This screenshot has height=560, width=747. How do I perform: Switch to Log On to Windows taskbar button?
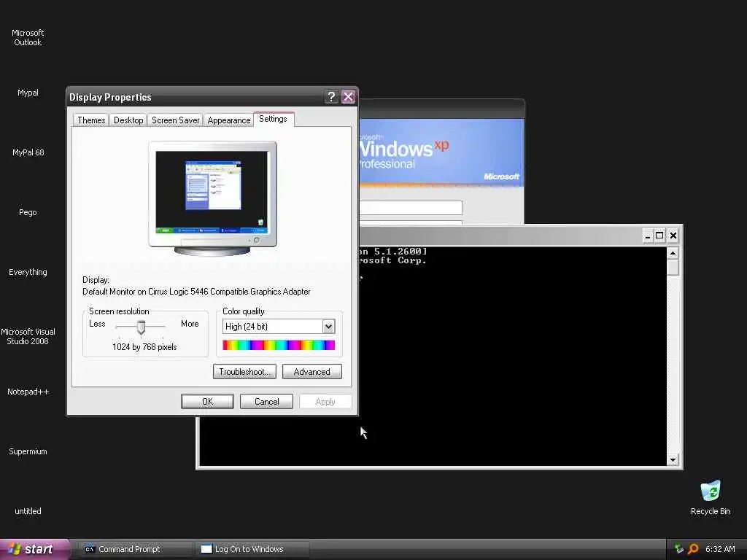point(252,549)
